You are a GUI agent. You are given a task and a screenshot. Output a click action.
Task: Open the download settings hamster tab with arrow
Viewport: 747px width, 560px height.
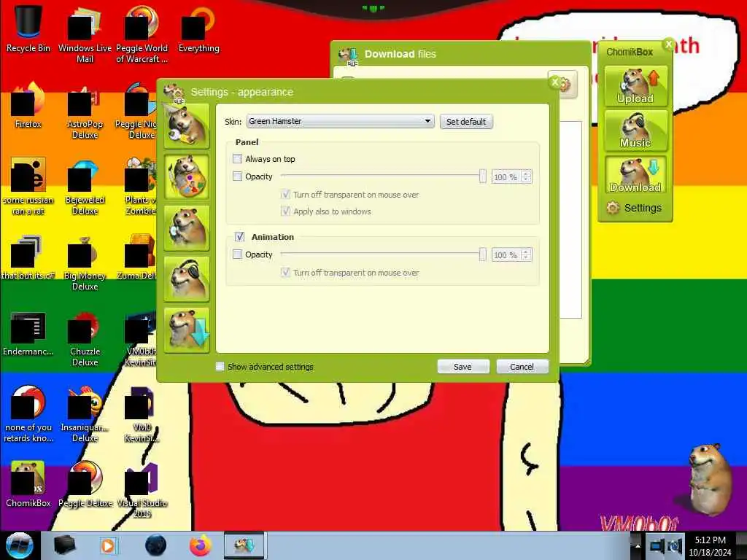pos(186,330)
